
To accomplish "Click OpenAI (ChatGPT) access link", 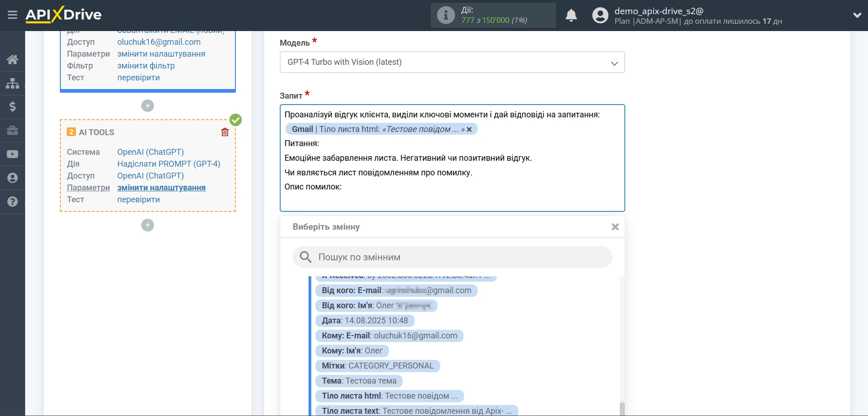I will [x=150, y=176].
